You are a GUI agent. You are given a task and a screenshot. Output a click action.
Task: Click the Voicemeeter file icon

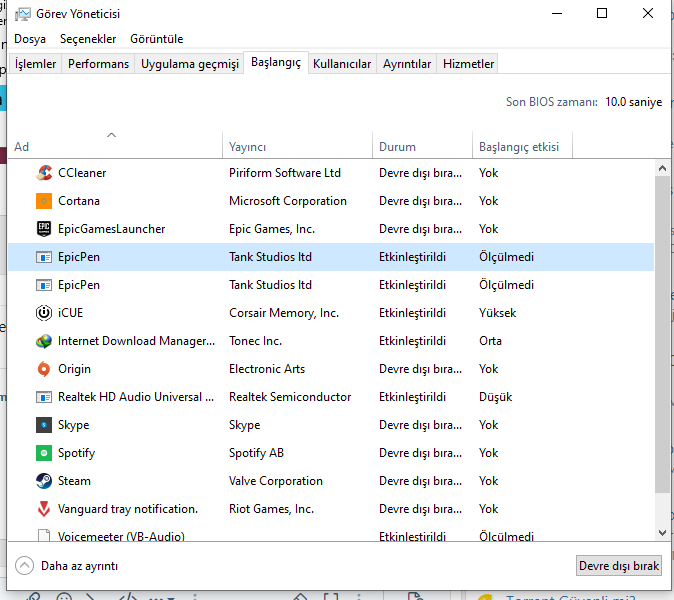(44, 536)
